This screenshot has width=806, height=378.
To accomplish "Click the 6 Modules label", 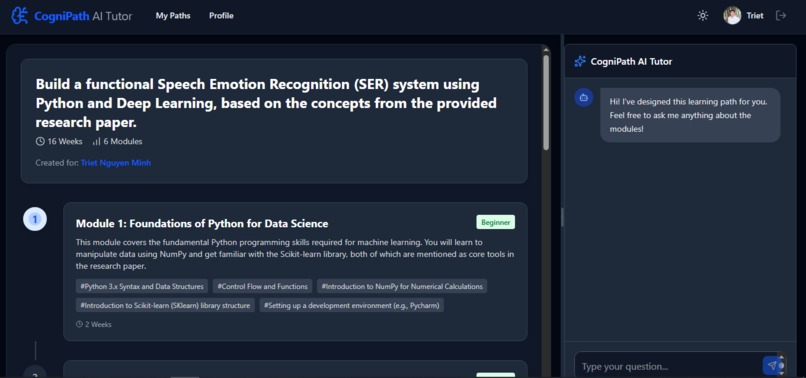I will pyautogui.click(x=123, y=141).
